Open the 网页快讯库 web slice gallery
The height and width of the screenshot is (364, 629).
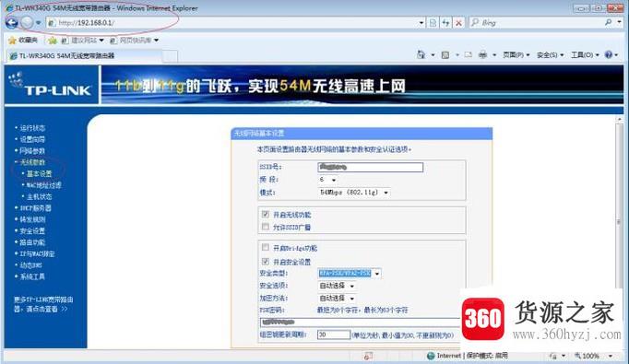(135, 41)
